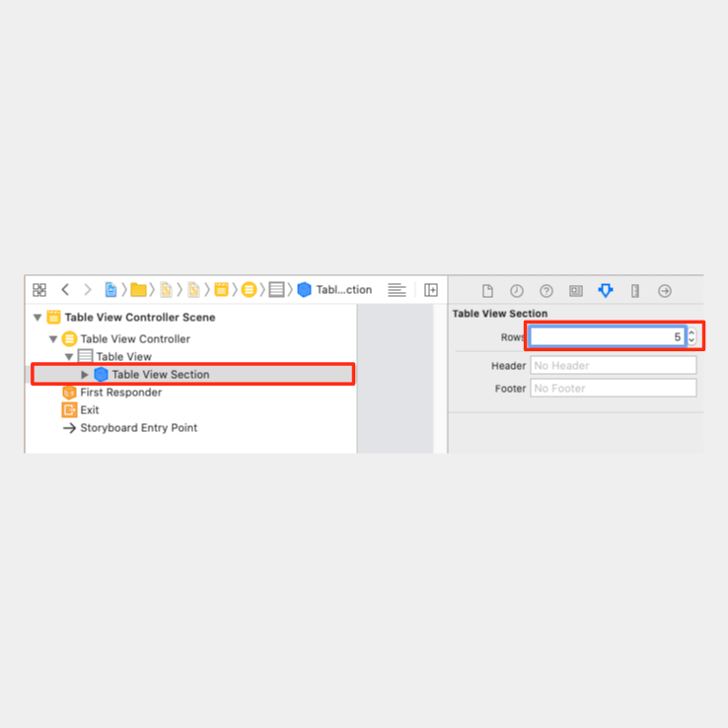Click the adjust editor options lines icon
Screen dimensions: 728x728
point(397,290)
